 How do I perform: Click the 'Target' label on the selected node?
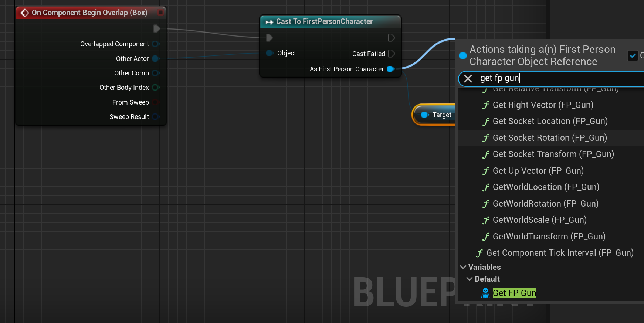tap(442, 115)
